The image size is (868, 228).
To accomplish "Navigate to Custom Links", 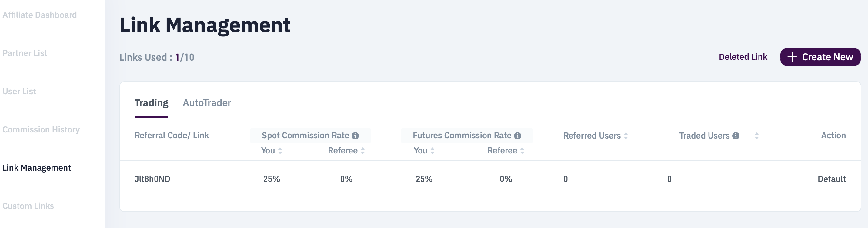I will point(28,206).
